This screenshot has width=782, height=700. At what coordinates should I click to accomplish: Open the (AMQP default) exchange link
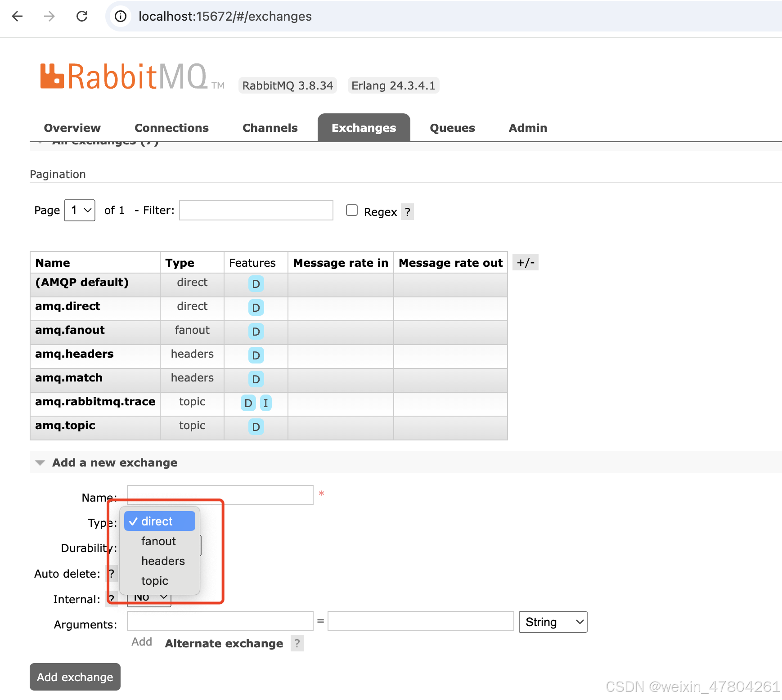82,282
